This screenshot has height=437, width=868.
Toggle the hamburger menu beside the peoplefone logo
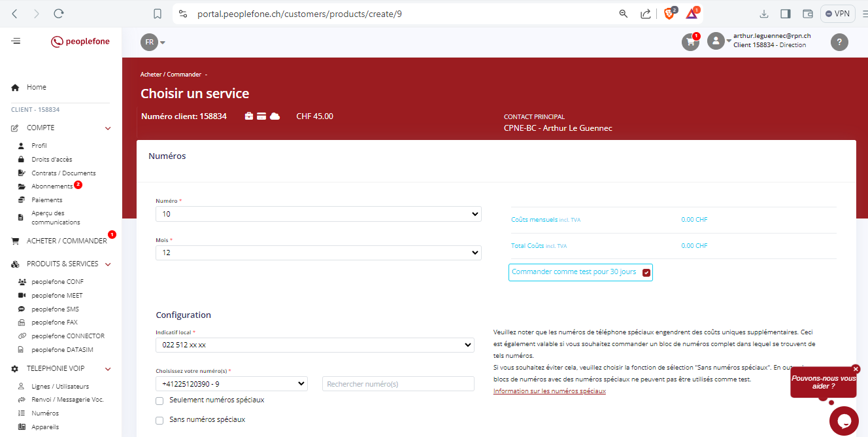pos(16,41)
